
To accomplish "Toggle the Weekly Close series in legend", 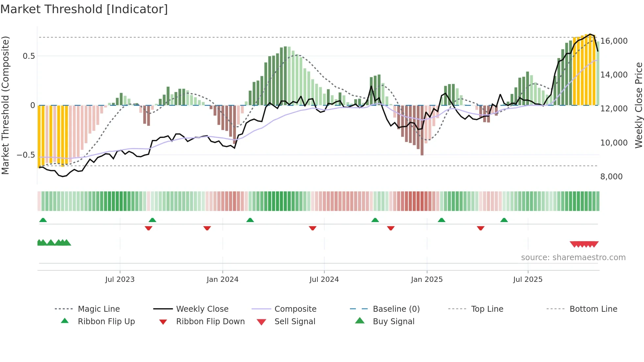I will [202, 309].
